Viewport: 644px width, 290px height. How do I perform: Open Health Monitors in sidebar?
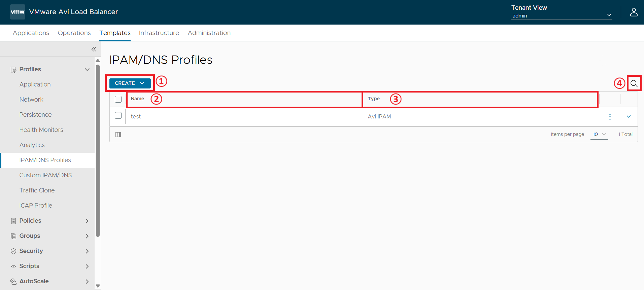pyautogui.click(x=41, y=130)
